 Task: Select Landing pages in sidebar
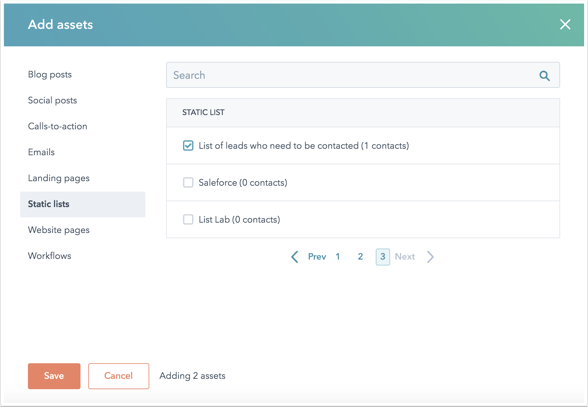[58, 178]
